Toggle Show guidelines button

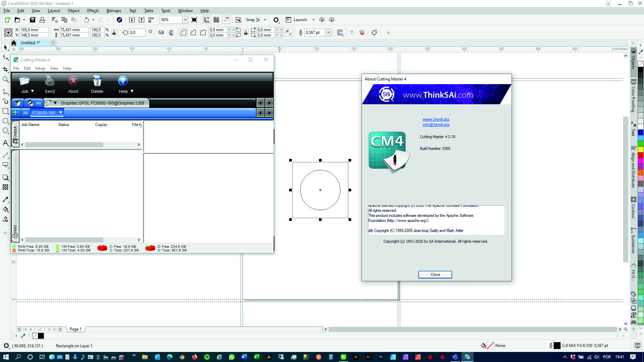226,20
